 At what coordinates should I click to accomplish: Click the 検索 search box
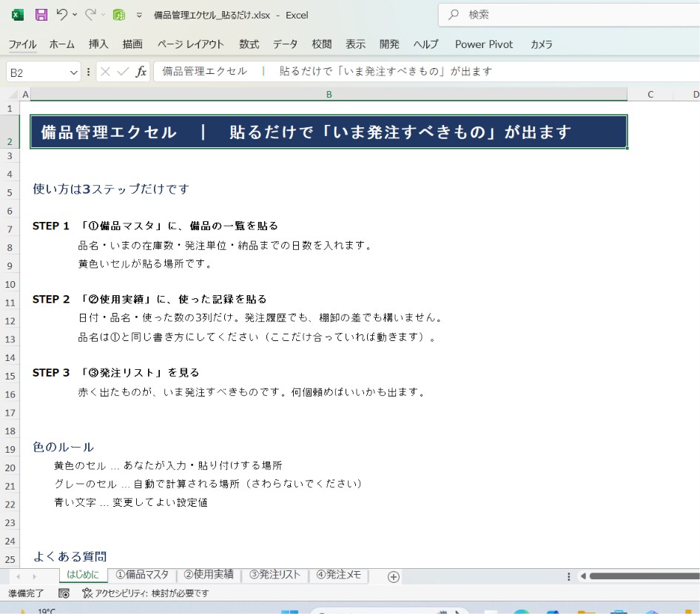click(x=569, y=15)
